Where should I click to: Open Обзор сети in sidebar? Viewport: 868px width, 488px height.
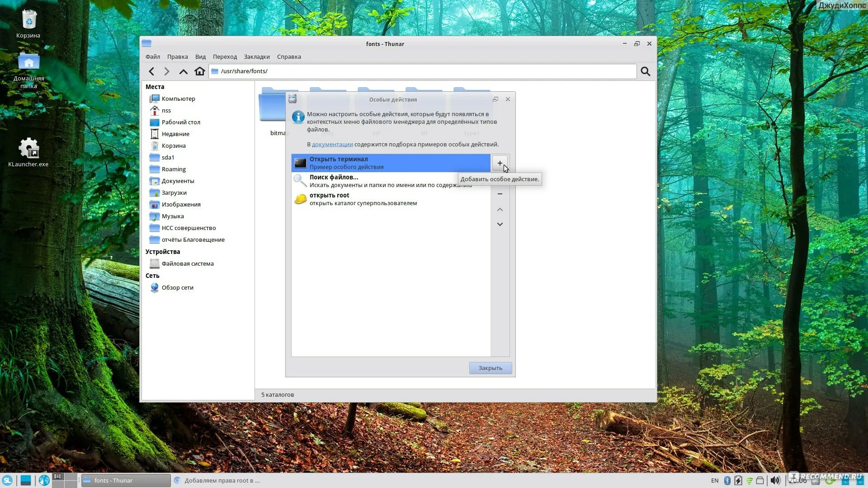[x=177, y=288]
